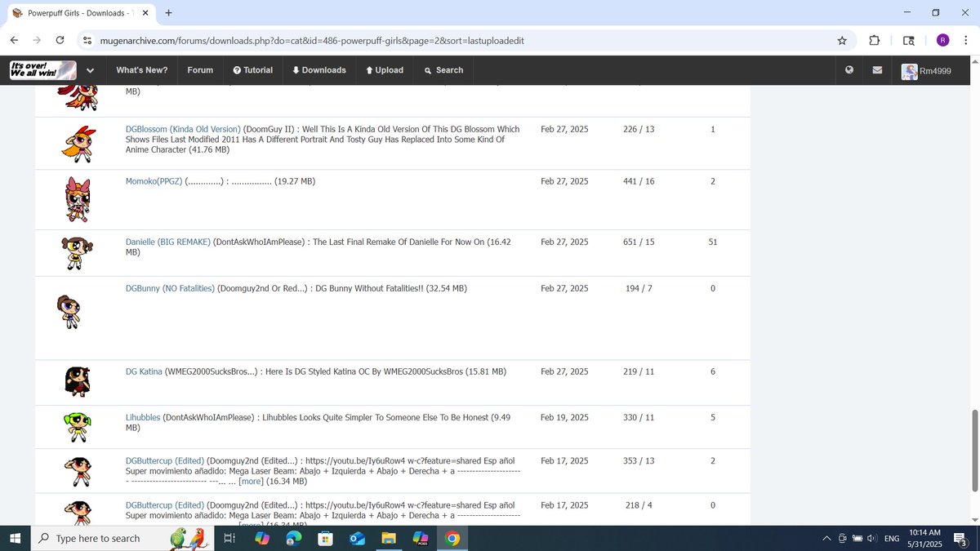
Task: Open the notification center icon
Action: pos(961,539)
